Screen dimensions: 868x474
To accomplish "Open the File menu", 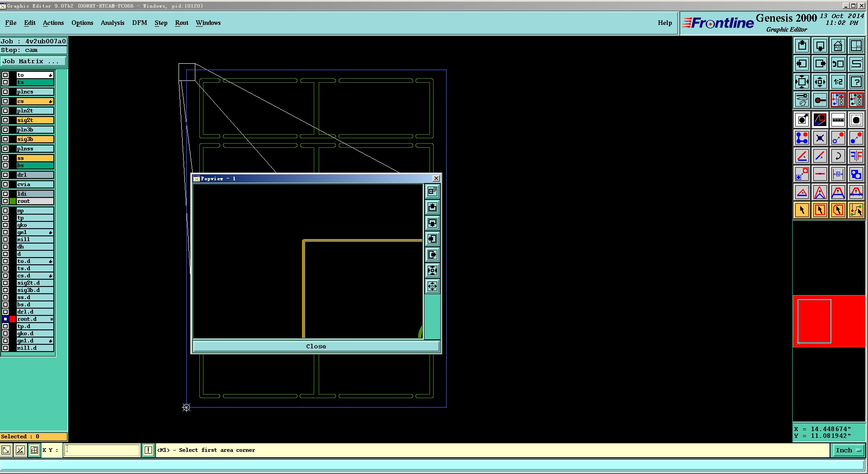I will [x=11, y=23].
